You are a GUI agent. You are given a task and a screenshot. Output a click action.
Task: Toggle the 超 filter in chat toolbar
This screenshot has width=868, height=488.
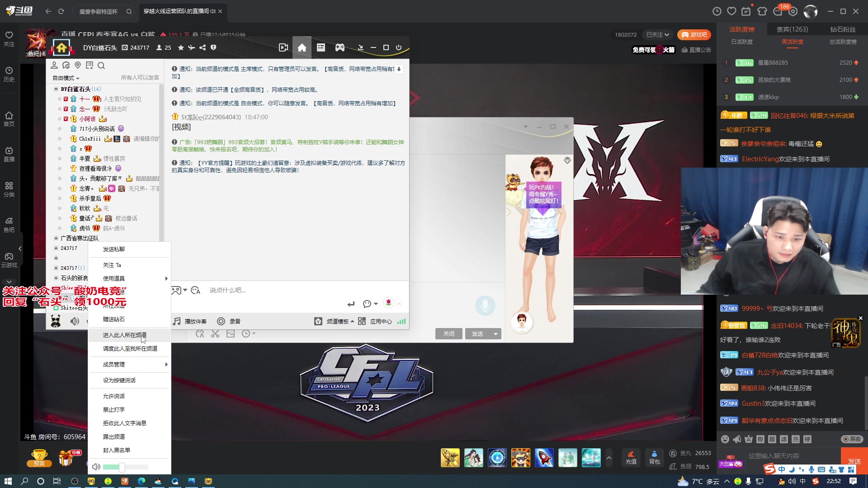pyautogui.click(x=772, y=439)
